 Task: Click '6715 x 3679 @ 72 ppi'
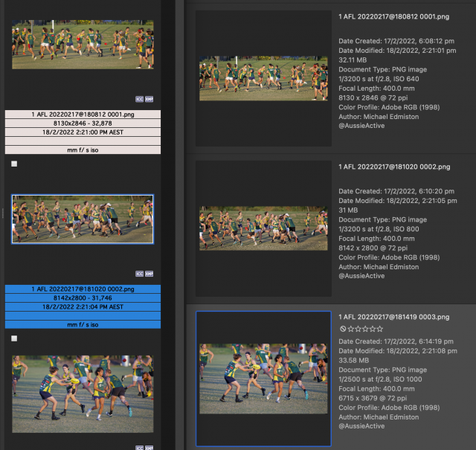pos(373,398)
